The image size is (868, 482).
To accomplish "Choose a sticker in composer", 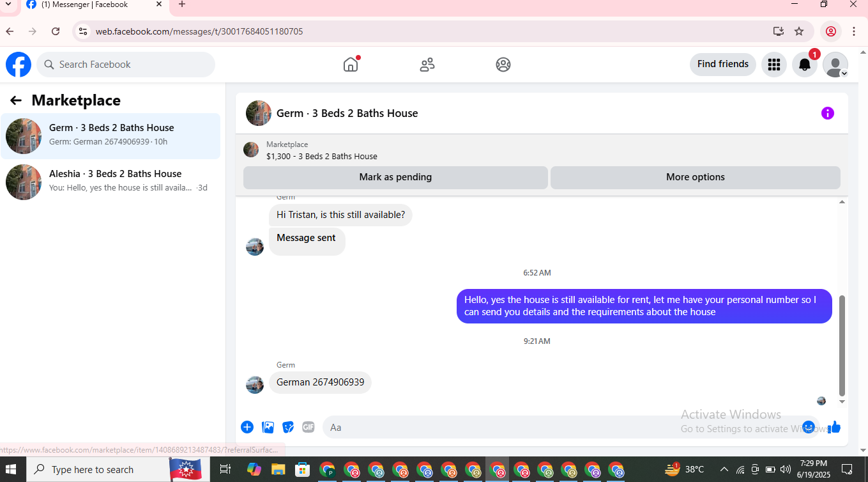I will point(289,427).
